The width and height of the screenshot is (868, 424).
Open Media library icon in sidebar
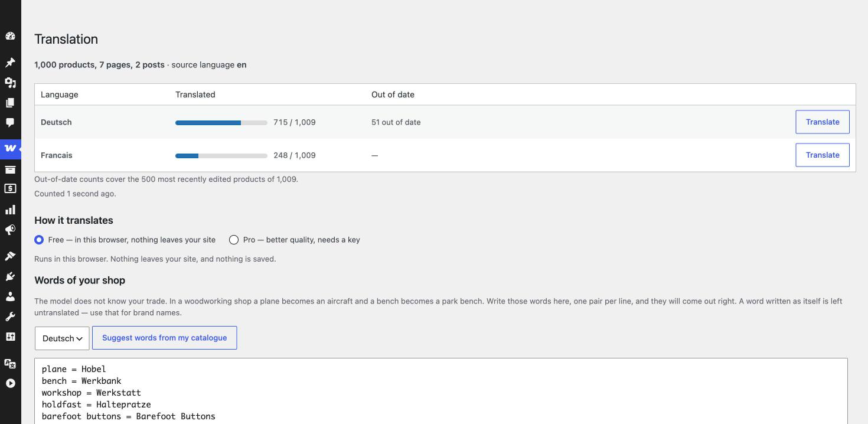[10, 83]
